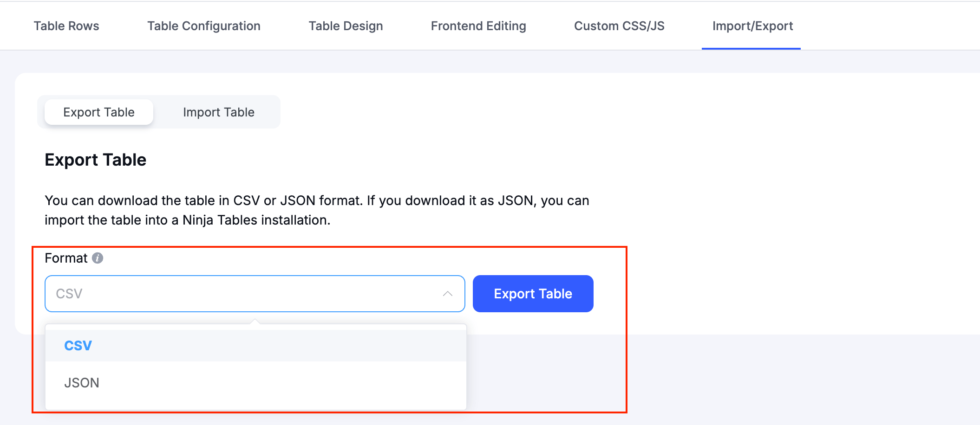
Task: Click the blue Export Table button
Action: (533, 294)
